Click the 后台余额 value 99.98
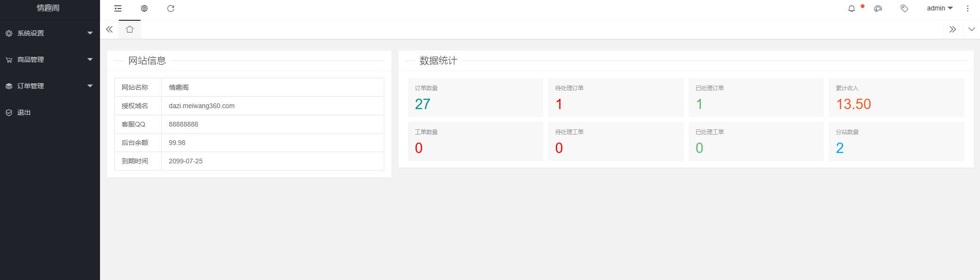 (x=177, y=143)
